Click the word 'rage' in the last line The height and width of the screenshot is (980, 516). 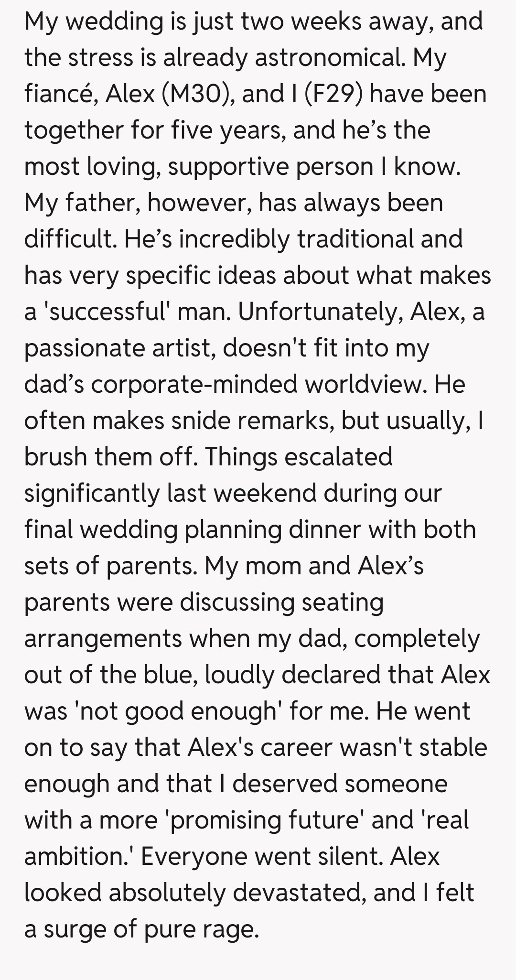click(x=230, y=929)
